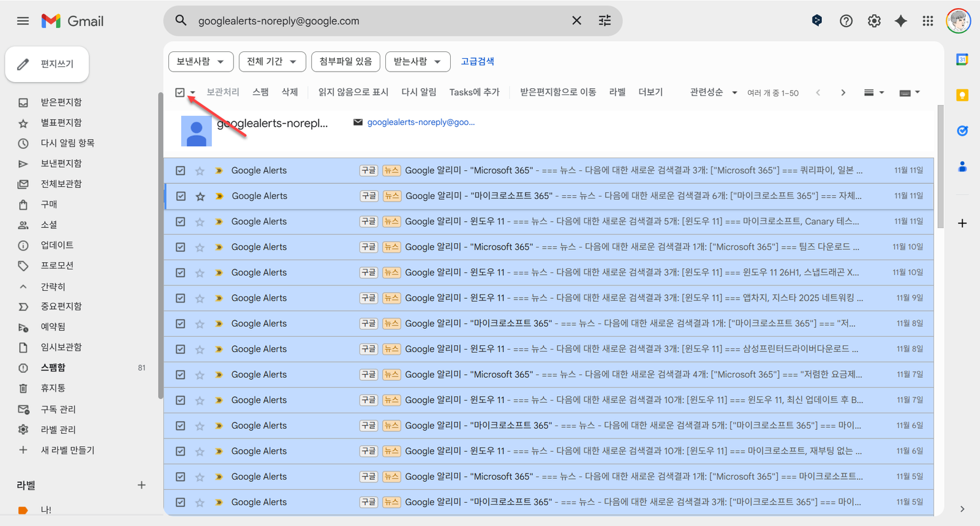The height and width of the screenshot is (526, 980).
Task: Click the Gemini sparkle icon
Action: click(x=900, y=21)
